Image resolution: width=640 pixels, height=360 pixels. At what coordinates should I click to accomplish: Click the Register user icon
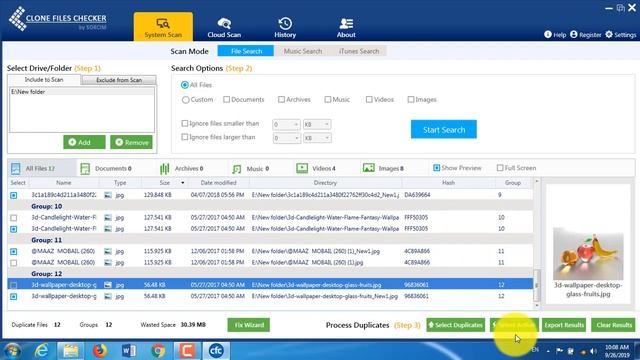(x=574, y=34)
